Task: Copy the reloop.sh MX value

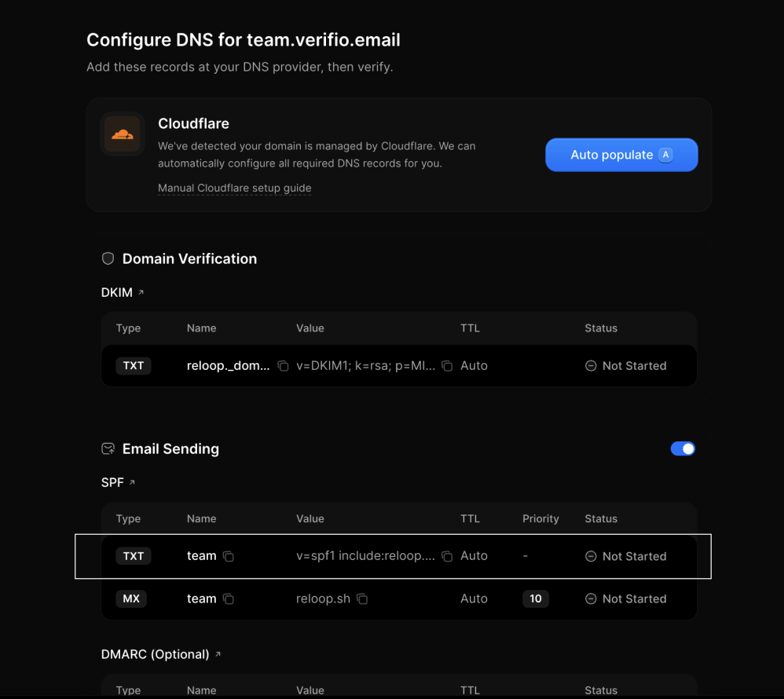Action: [362, 599]
